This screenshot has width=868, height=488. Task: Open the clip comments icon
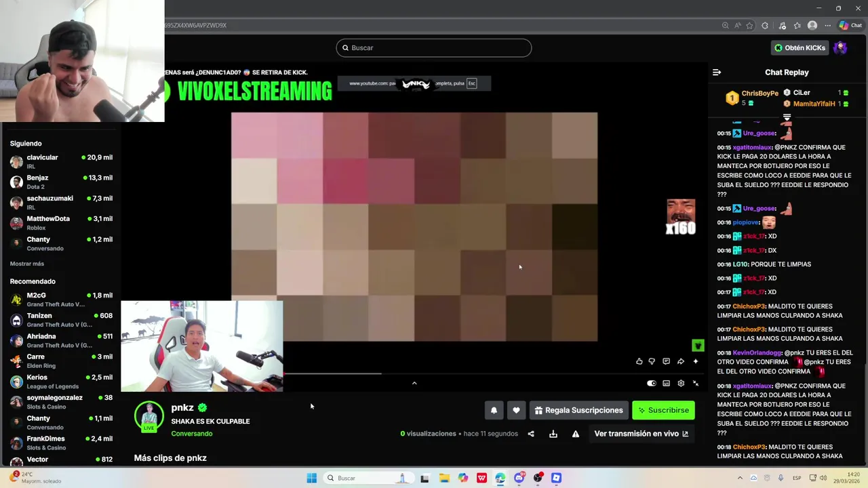[666, 361]
